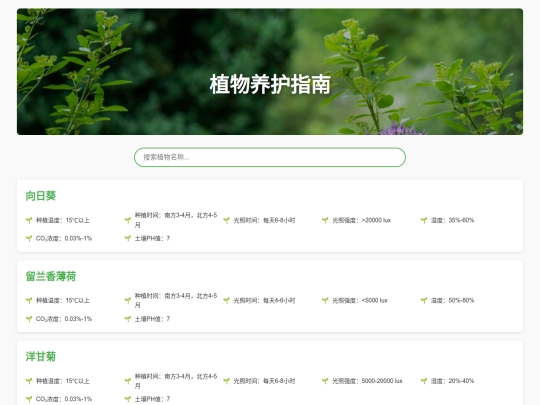Viewport: 540px width, 405px height.
Task: Select the text 湿度：20%-40%
Action: [x=452, y=381]
